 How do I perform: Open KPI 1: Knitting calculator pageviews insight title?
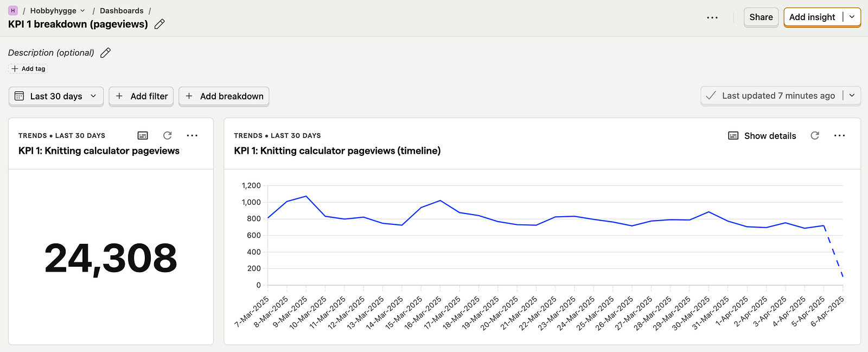coord(99,150)
